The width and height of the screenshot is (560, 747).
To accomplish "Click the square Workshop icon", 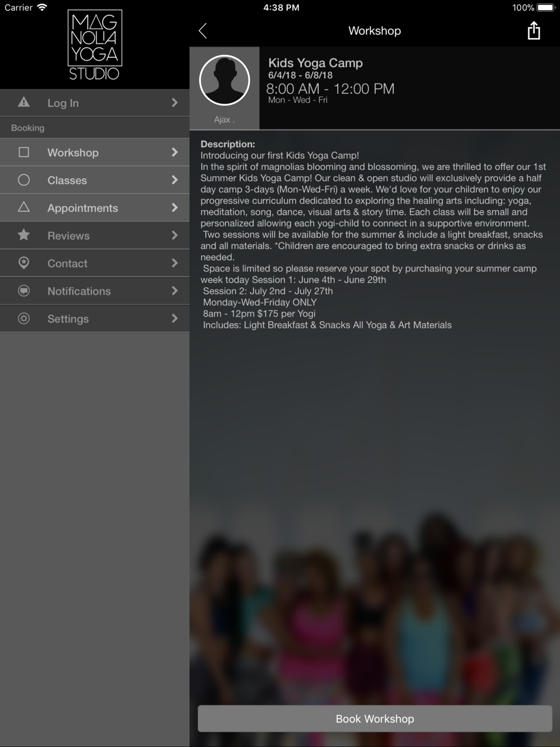I will tap(24, 152).
